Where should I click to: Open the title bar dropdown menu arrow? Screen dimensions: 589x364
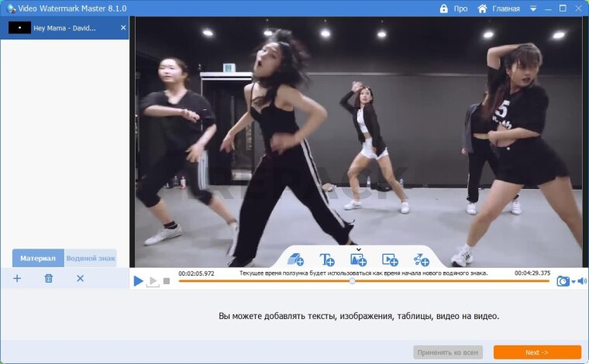pyautogui.click(x=533, y=9)
